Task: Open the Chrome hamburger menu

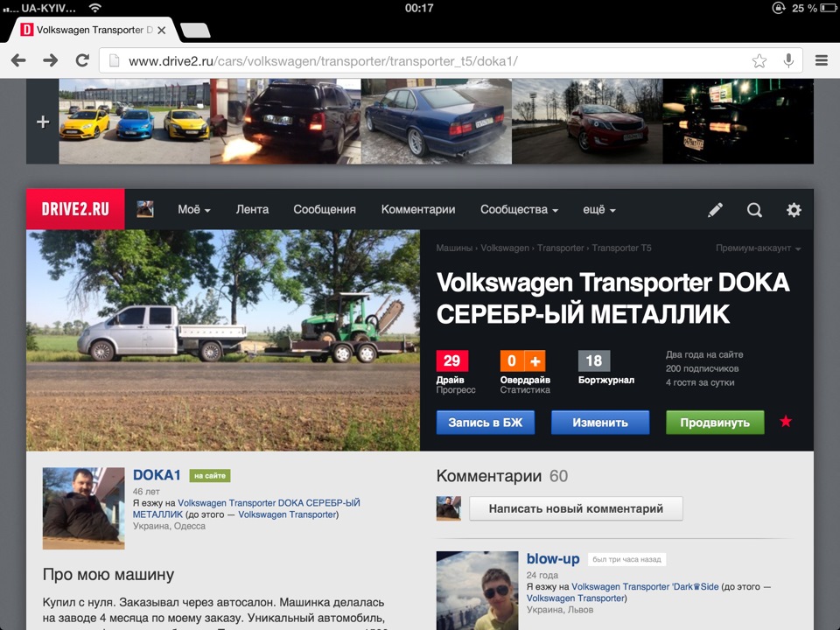Action: point(822,60)
